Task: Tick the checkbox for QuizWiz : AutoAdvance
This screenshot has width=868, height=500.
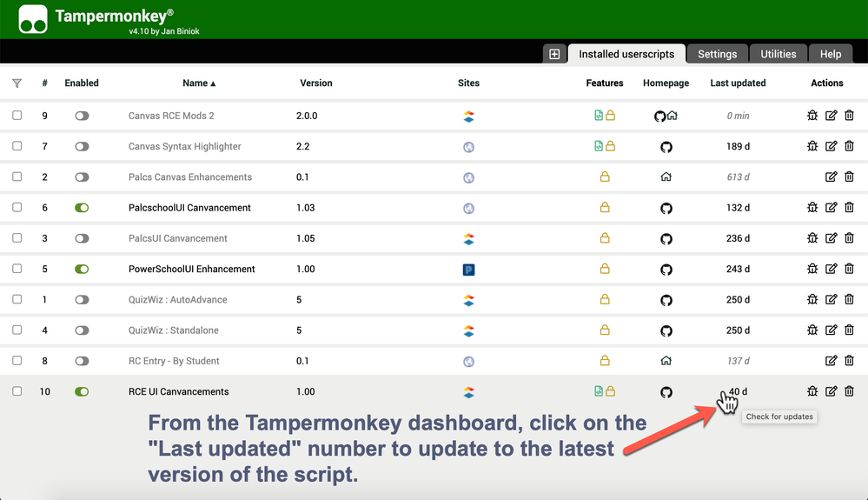Action: (x=17, y=299)
